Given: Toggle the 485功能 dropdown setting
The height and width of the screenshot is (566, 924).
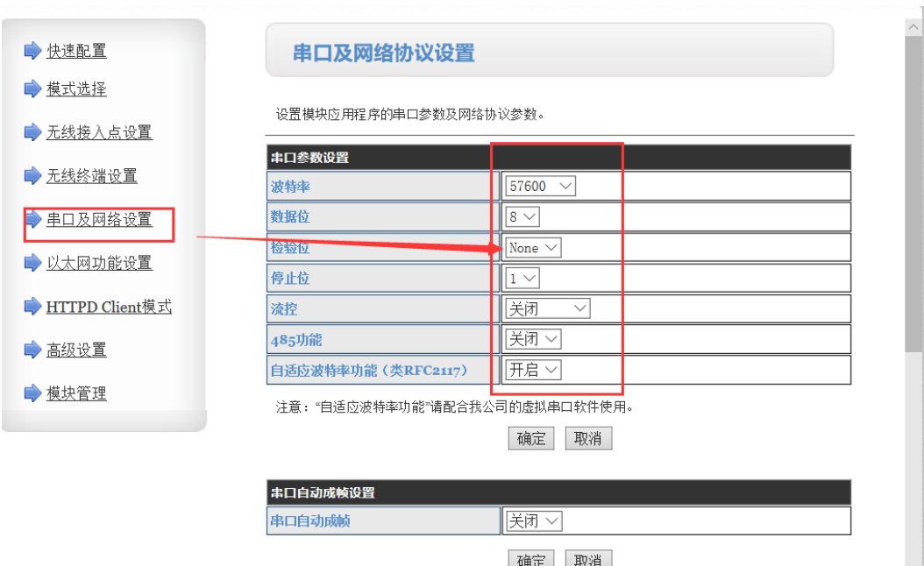Looking at the screenshot, I should coord(533,339).
